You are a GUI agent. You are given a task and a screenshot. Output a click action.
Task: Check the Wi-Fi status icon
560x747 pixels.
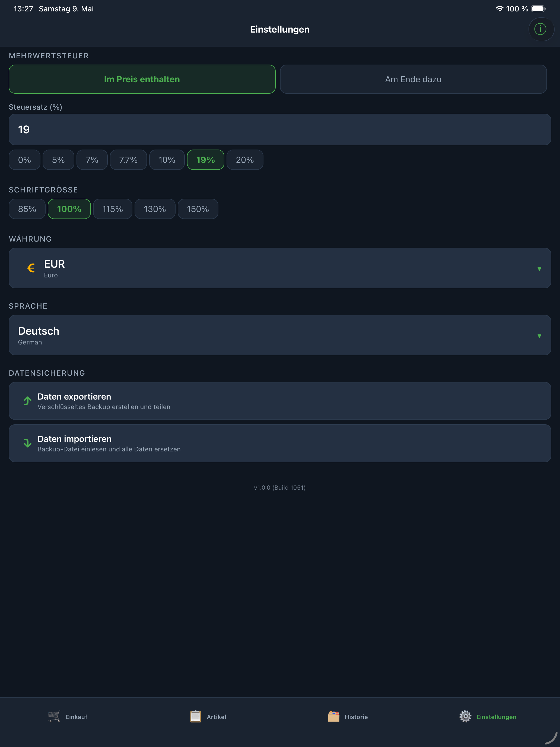pos(499,9)
